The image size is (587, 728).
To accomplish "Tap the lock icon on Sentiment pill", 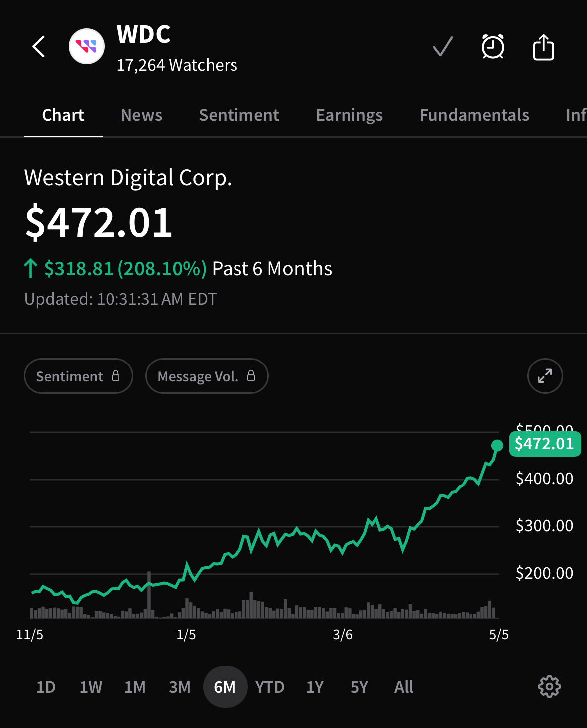I will click(116, 376).
